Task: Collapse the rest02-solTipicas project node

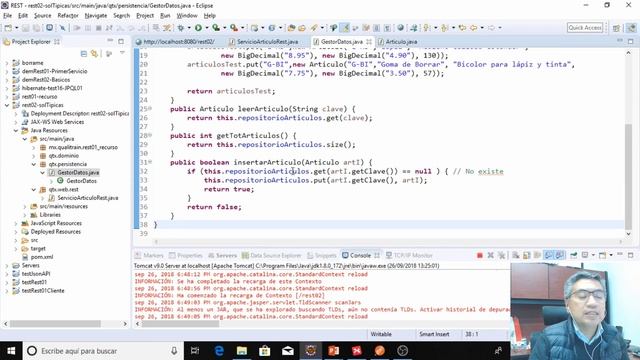Action: pos(7,105)
